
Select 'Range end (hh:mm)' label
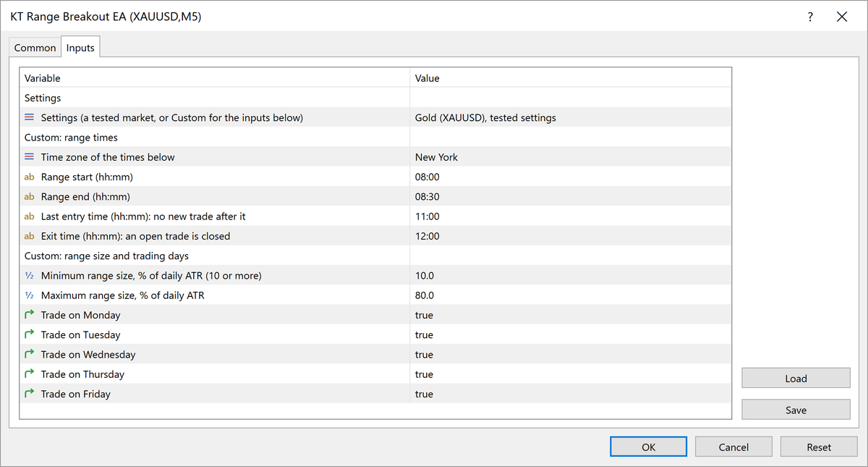(x=85, y=196)
